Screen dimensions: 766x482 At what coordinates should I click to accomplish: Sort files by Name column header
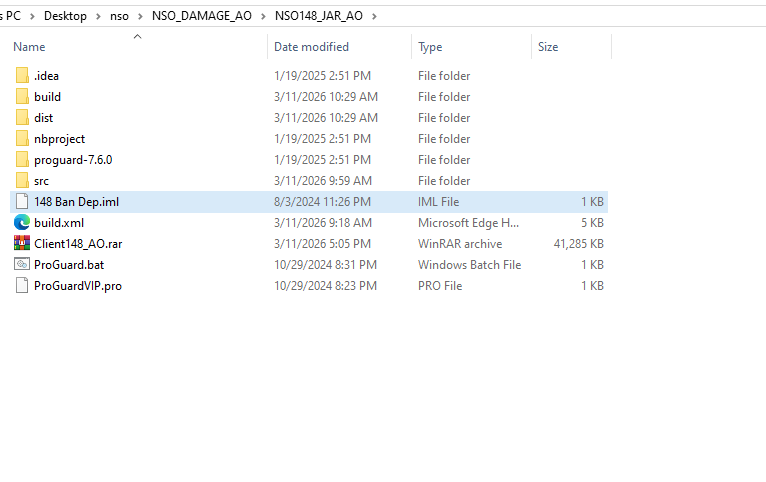29,47
